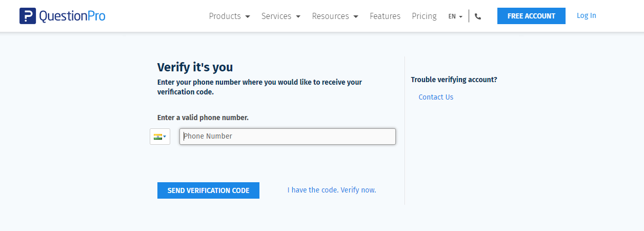Expand the Products dropdown arrow
This screenshot has height=231, width=644.
click(248, 16)
